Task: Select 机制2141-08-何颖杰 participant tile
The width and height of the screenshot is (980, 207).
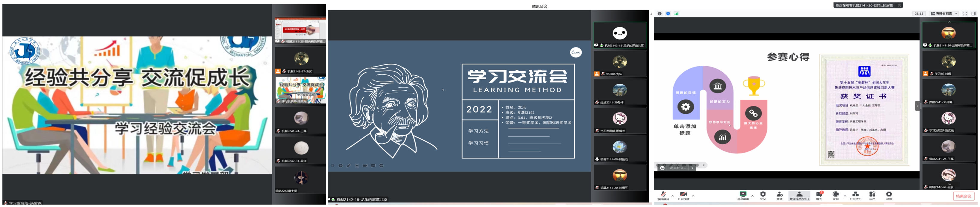Action: pos(620,149)
